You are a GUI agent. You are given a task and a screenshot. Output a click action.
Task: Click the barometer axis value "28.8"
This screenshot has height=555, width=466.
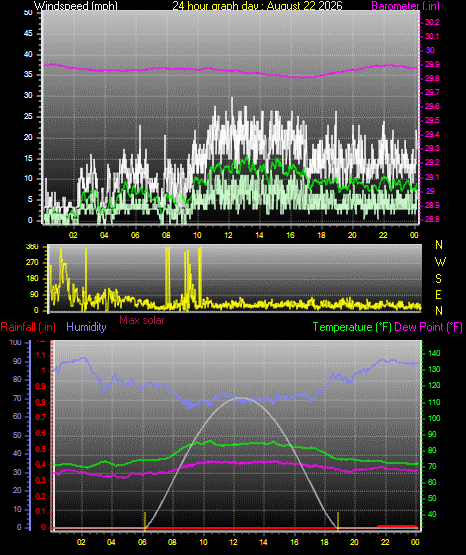(x=432, y=219)
